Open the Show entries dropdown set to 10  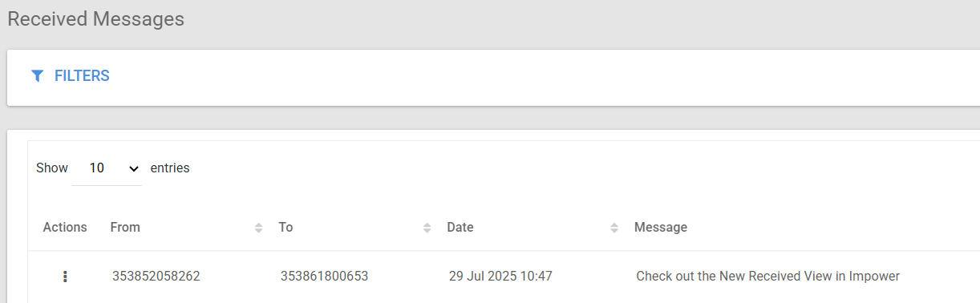107,168
